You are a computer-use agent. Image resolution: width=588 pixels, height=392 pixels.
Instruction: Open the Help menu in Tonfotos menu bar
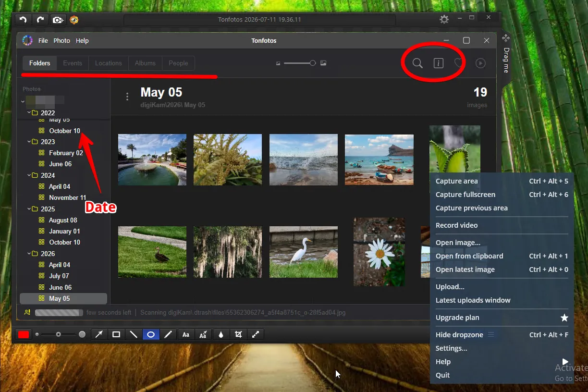click(82, 40)
